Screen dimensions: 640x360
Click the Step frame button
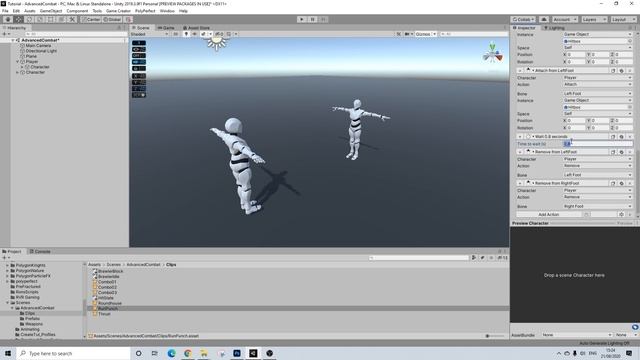[x=323, y=19]
